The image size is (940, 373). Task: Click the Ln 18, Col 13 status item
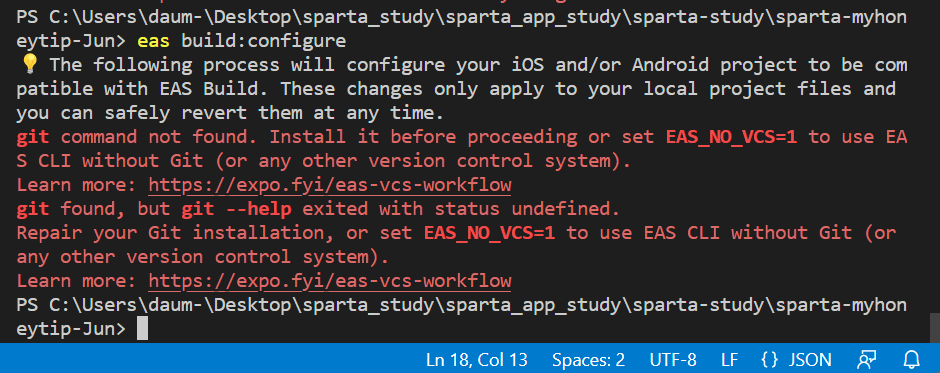(x=477, y=360)
